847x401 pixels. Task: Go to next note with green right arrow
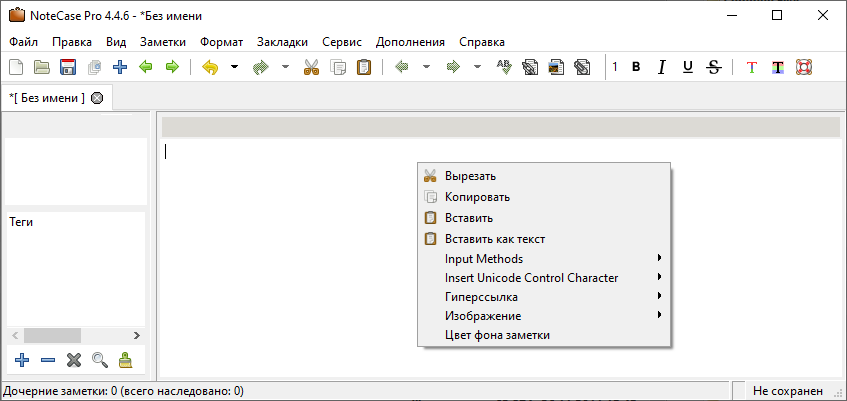172,68
